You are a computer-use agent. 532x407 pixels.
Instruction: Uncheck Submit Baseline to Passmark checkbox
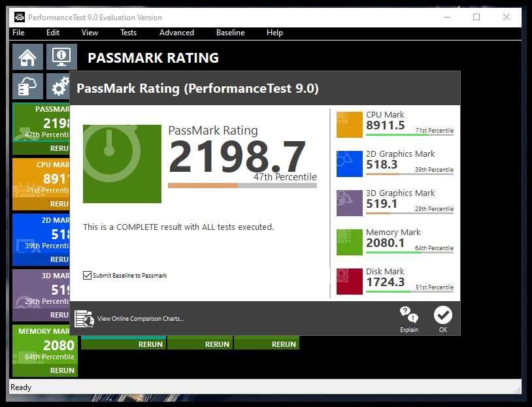pos(87,275)
